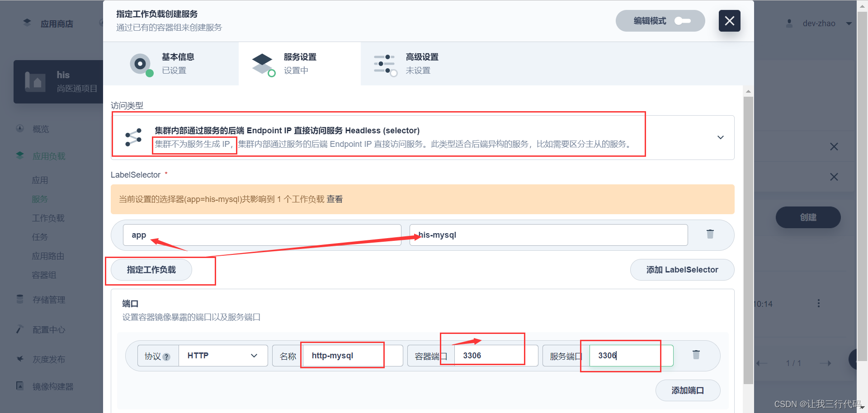
Task: Edit the his-mysql label value field
Action: click(548, 235)
